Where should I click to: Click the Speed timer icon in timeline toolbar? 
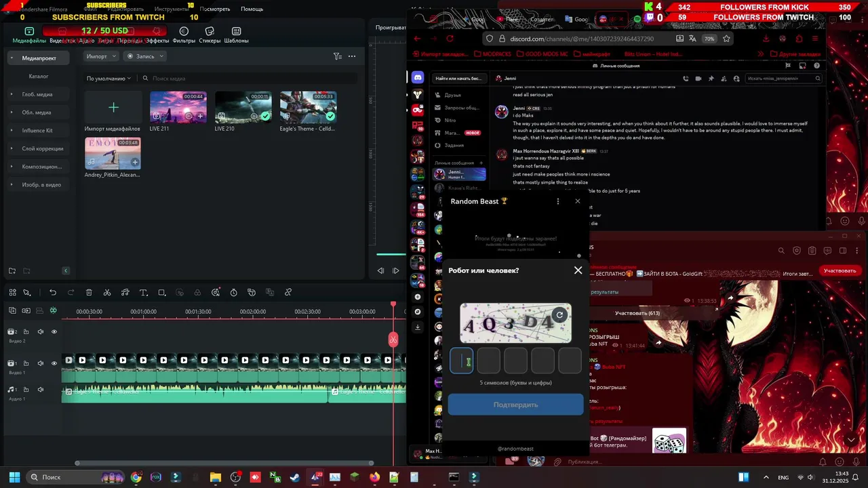pos(233,293)
